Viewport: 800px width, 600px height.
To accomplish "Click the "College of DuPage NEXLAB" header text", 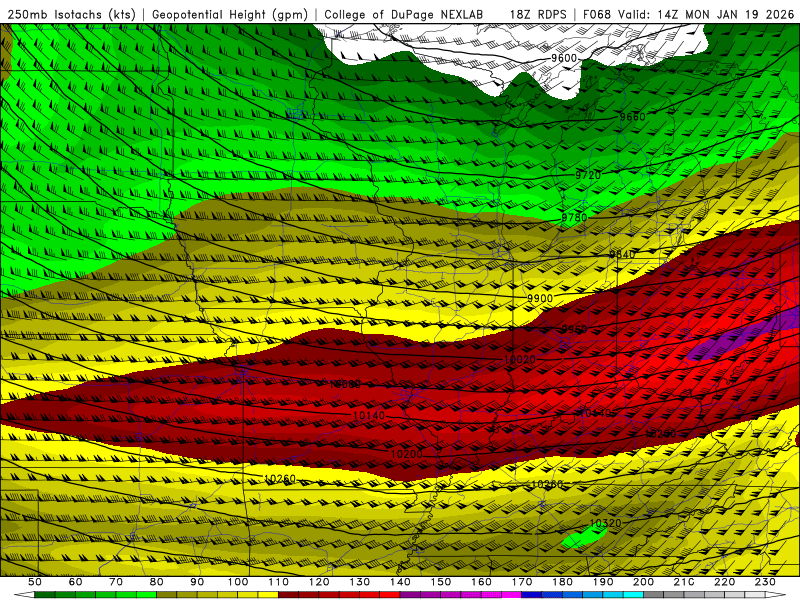I will [404, 14].
